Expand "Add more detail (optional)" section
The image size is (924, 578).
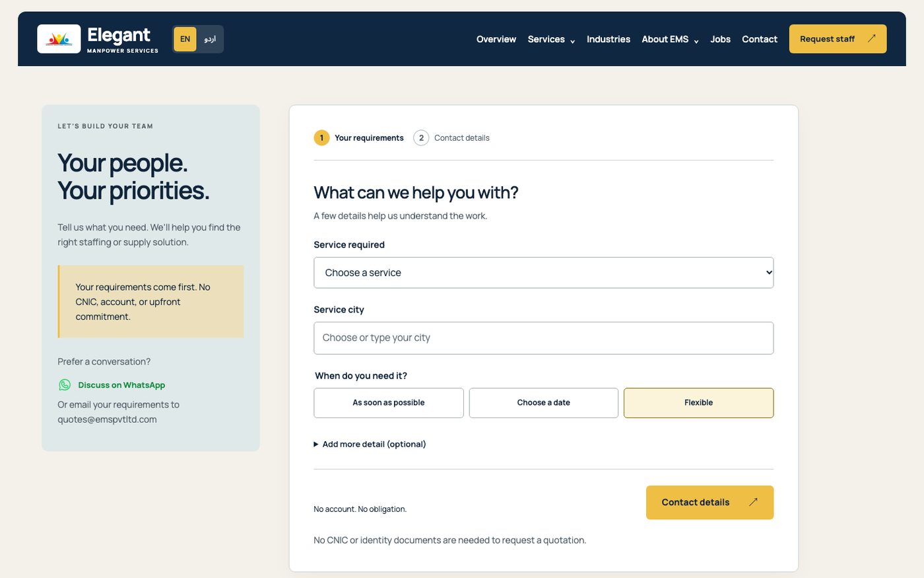[370, 445]
